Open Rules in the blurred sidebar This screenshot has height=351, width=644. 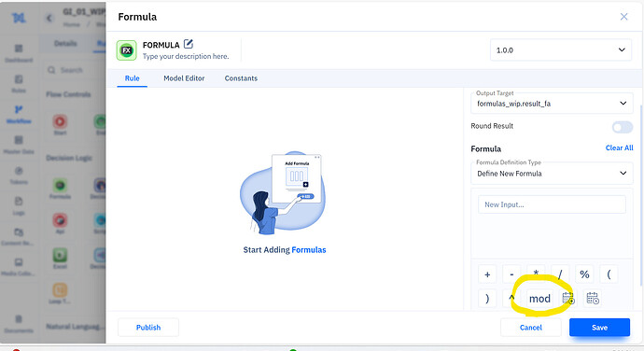pos(19,84)
